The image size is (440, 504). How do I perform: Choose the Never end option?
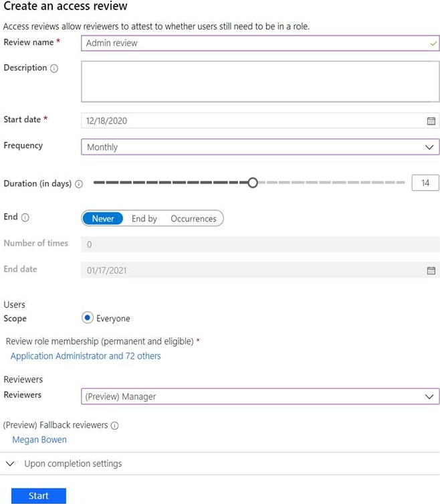103,219
